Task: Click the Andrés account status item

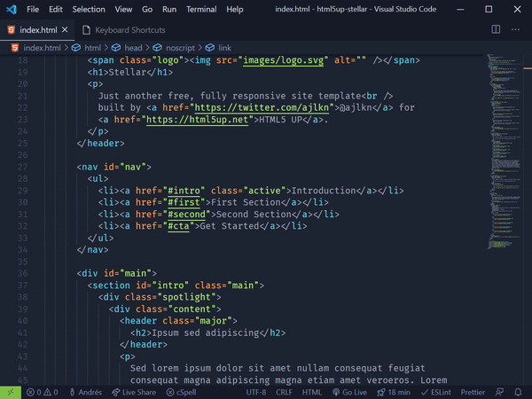Action: point(85,392)
